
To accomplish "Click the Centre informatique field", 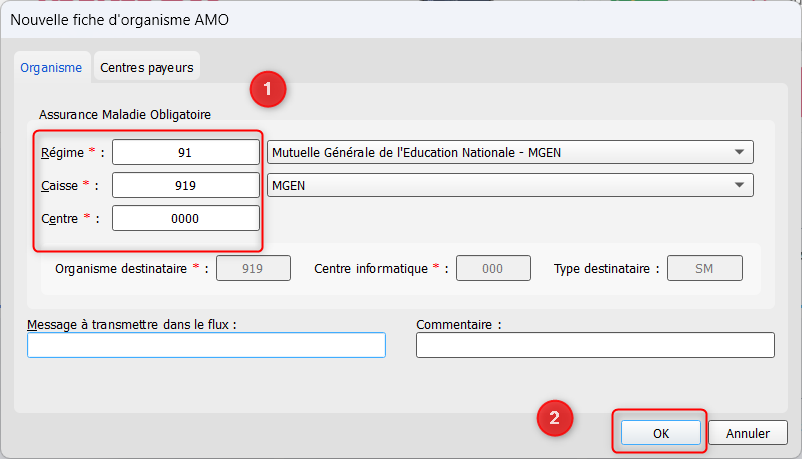I will click(493, 268).
